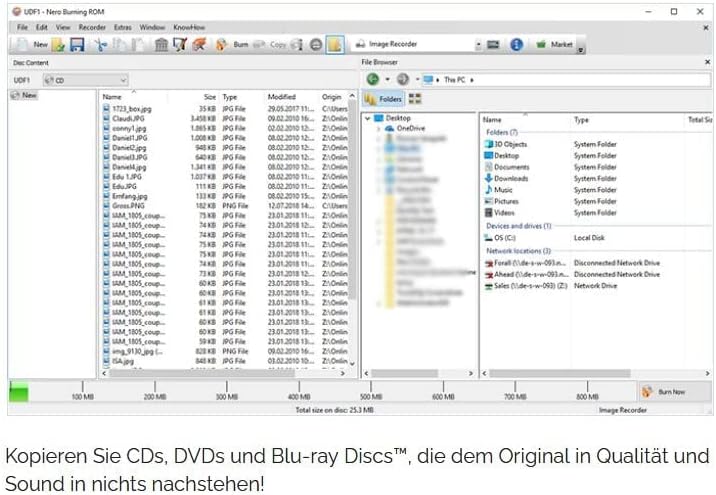
Task: Click the building-shaped icon in the toolbar
Action: click(161, 44)
